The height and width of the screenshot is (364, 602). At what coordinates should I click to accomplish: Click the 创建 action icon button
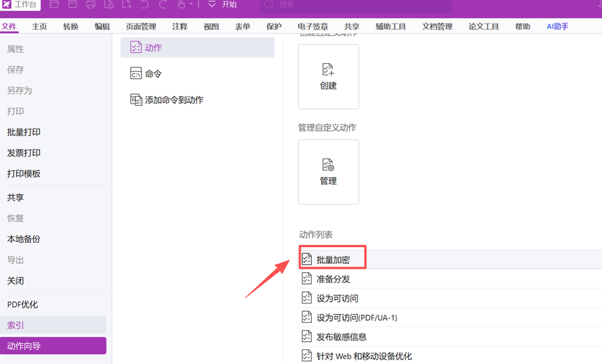pyautogui.click(x=328, y=77)
